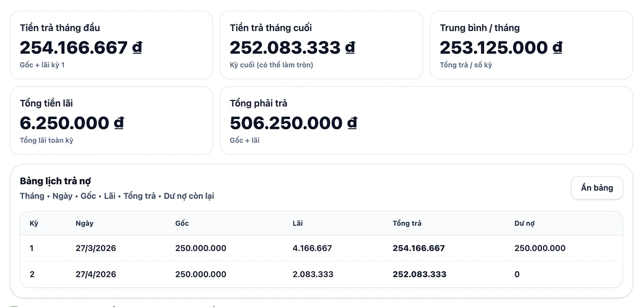This screenshot has width=644, height=307.
Task: Select the "Tiền trả tháng đầu" summary card
Action: pos(111,46)
